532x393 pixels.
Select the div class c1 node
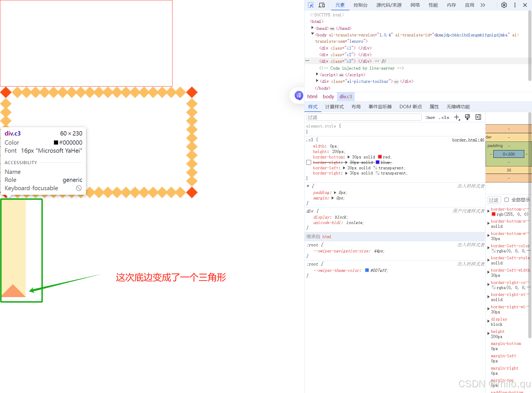point(345,48)
